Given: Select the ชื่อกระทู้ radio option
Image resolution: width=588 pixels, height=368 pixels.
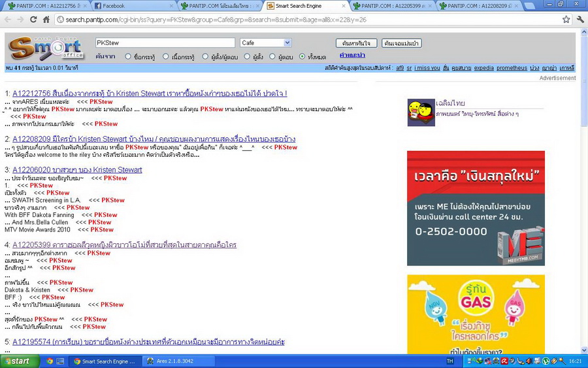Looking at the screenshot, I should pyautogui.click(x=128, y=57).
